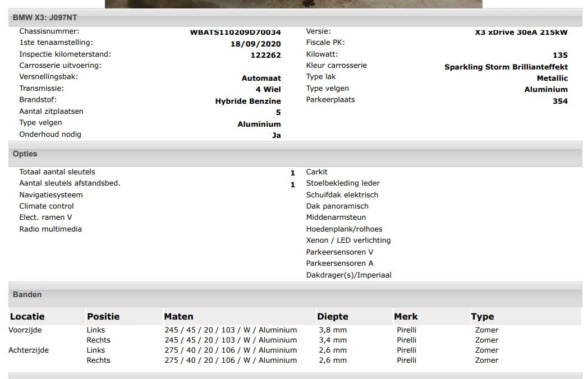Collapse the Opties section header
The width and height of the screenshot is (588, 379).
tap(25, 154)
